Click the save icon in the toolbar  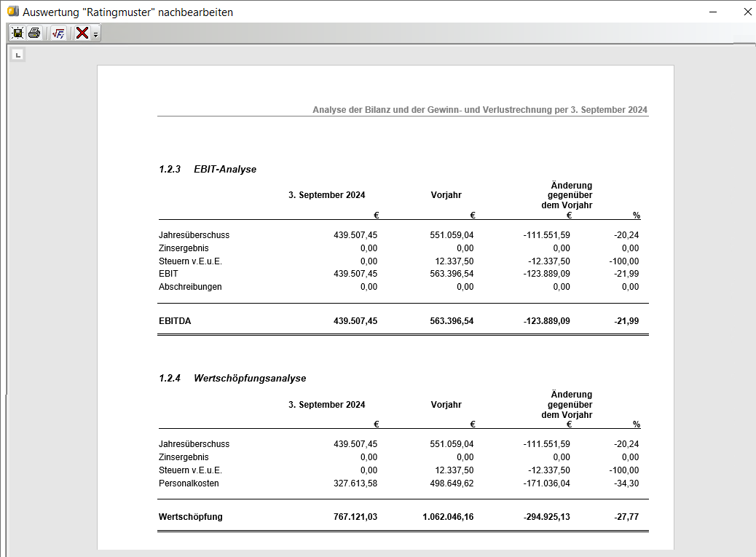17,33
